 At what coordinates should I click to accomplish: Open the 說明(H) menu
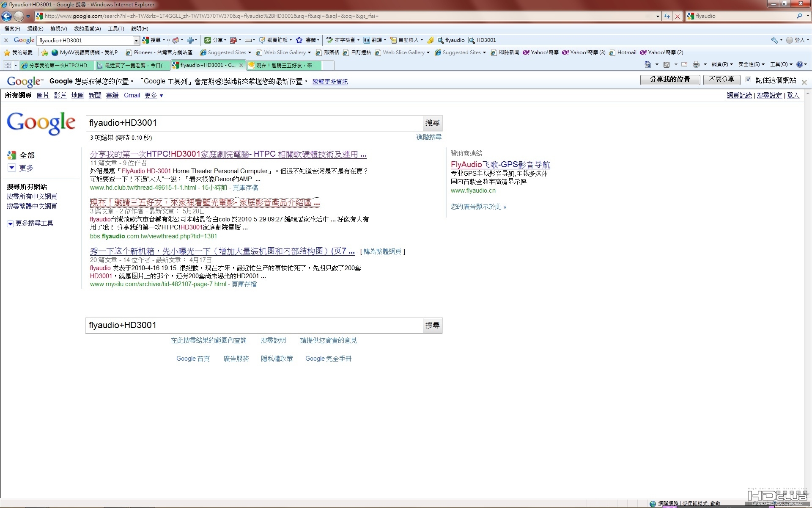click(140, 28)
